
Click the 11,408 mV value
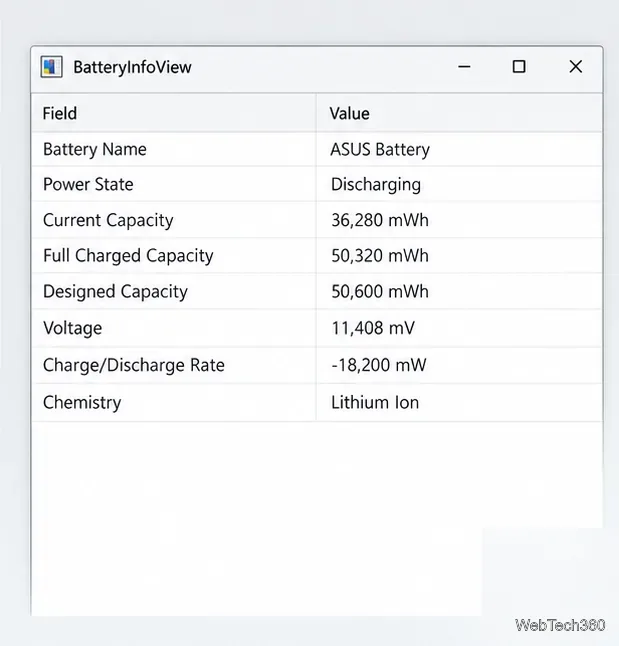pyautogui.click(x=373, y=328)
